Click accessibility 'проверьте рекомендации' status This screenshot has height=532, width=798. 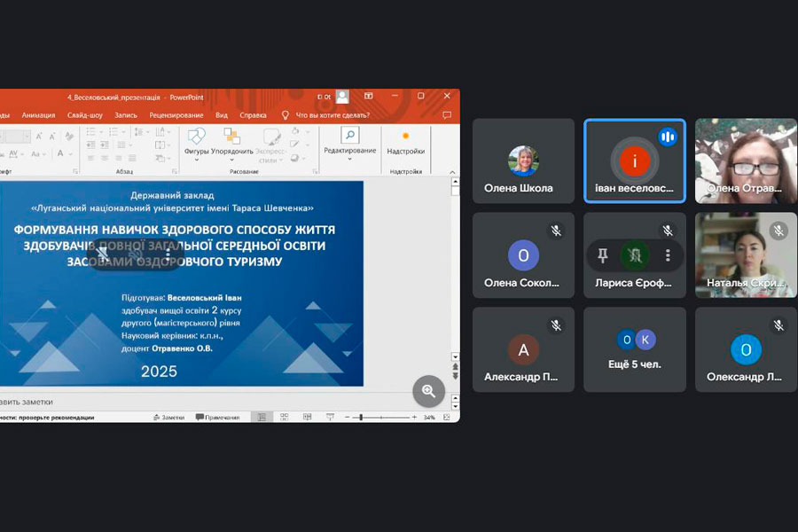click(47, 418)
